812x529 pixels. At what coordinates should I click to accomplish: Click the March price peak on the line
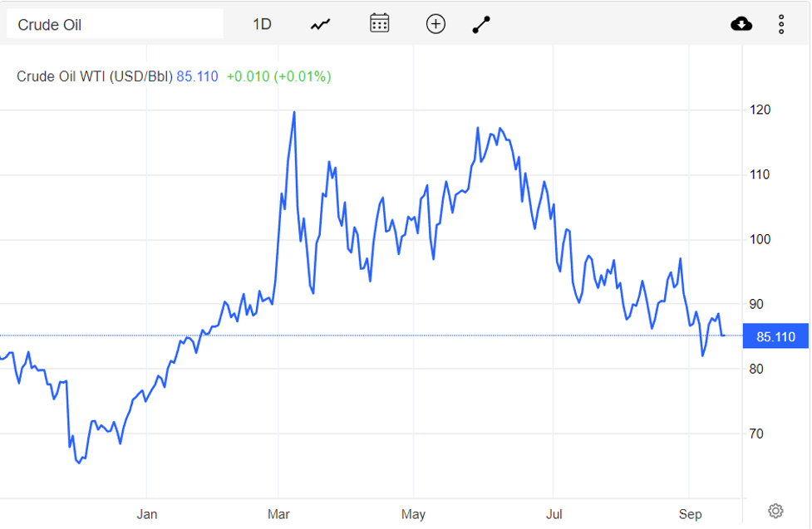click(x=294, y=112)
